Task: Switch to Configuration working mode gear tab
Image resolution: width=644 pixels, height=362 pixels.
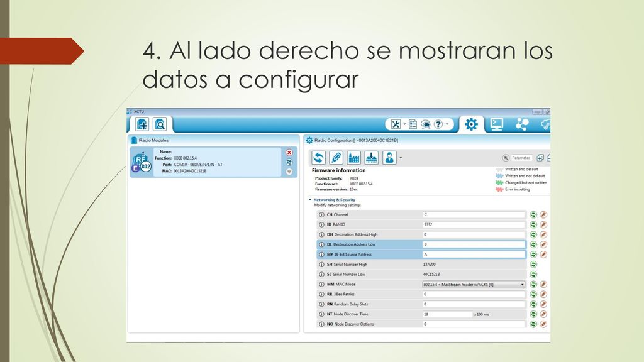Action: (x=471, y=124)
